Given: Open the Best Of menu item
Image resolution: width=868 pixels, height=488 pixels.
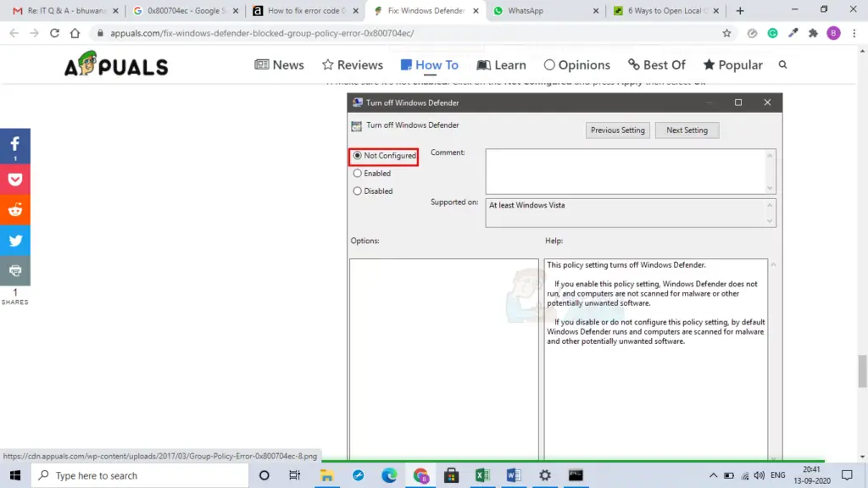Looking at the screenshot, I should pos(657,64).
